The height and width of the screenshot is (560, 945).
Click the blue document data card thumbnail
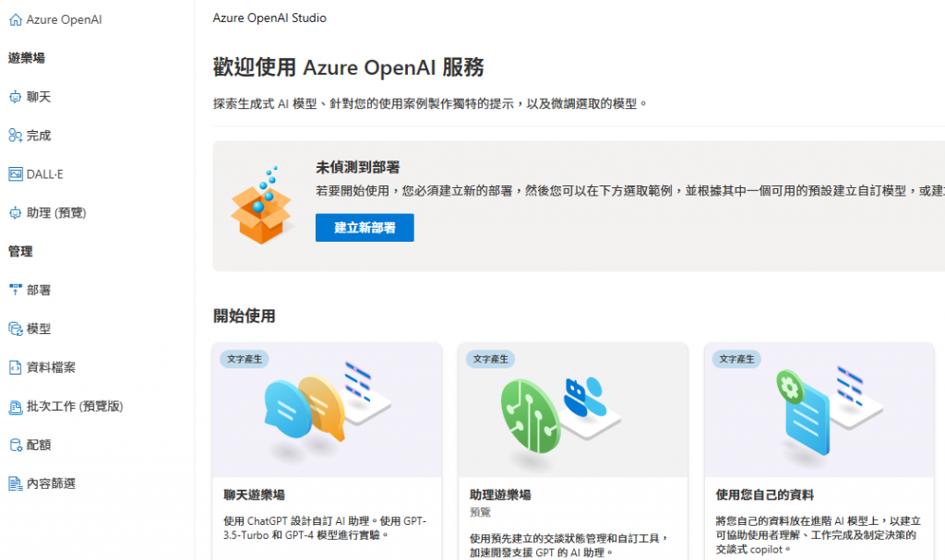819,410
